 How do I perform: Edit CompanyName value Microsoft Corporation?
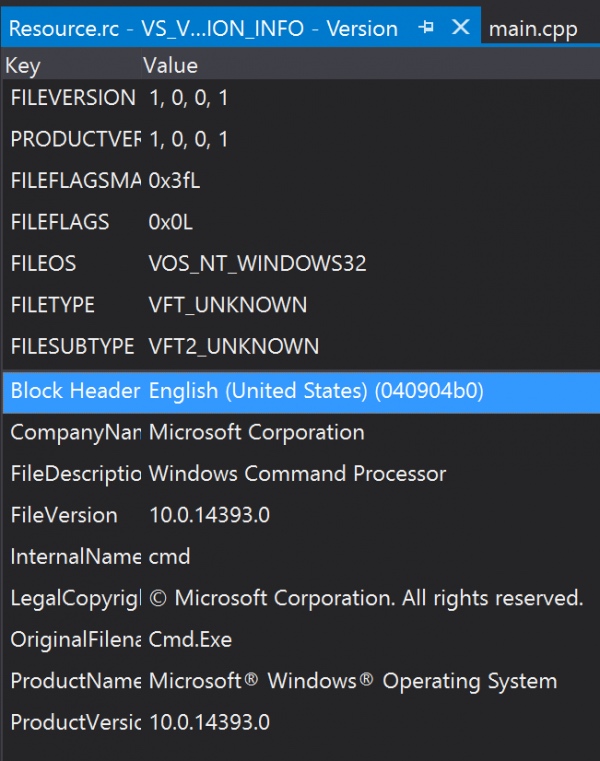[x=256, y=432]
